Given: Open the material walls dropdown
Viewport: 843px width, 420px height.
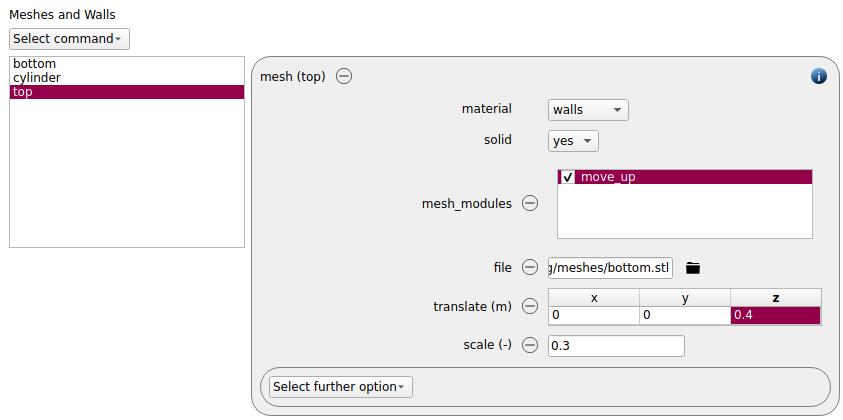Looking at the screenshot, I should (x=588, y=110).
